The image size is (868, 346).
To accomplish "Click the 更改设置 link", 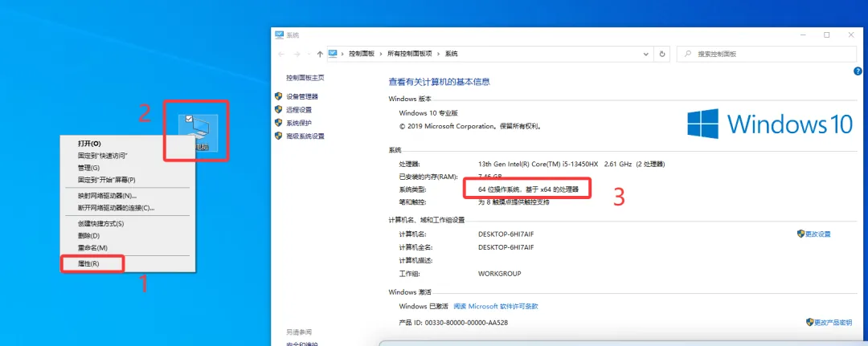I will click(818, 234).
